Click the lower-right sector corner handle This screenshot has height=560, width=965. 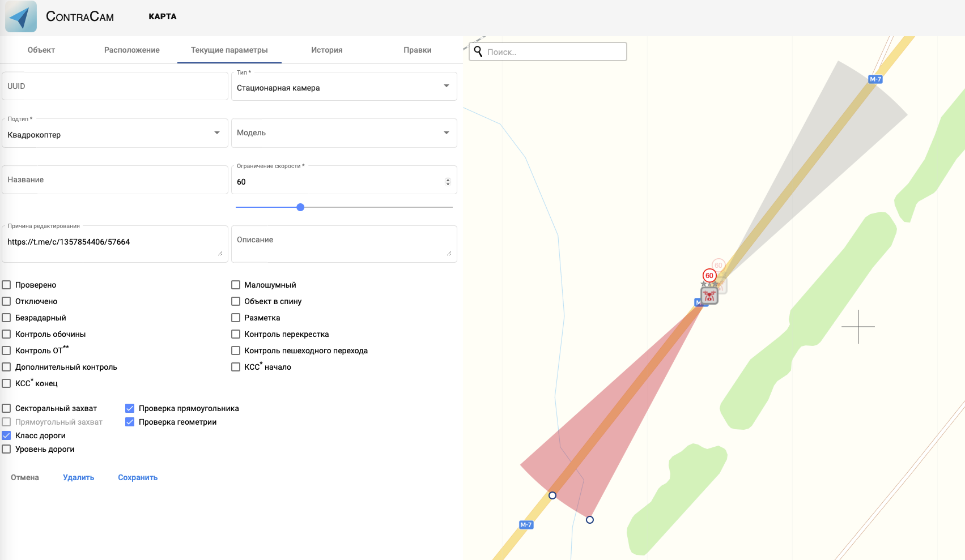[x=590, y=520]
